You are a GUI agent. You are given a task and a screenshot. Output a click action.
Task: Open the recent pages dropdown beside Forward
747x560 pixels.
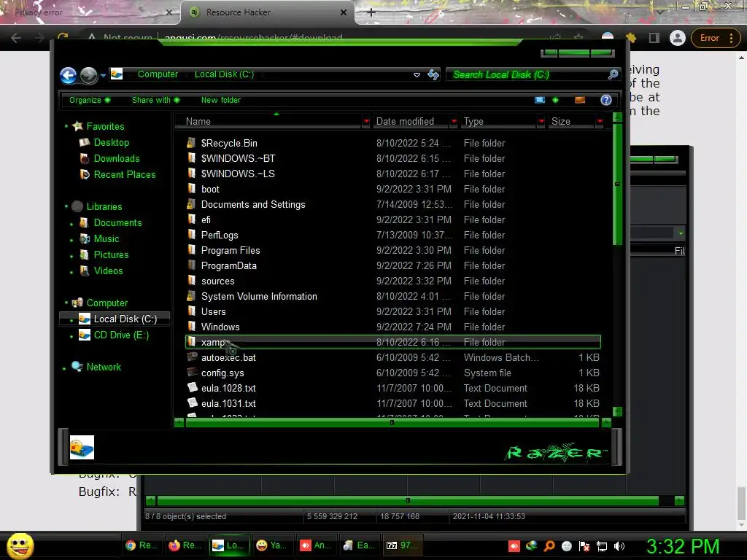tap(103, 75)
